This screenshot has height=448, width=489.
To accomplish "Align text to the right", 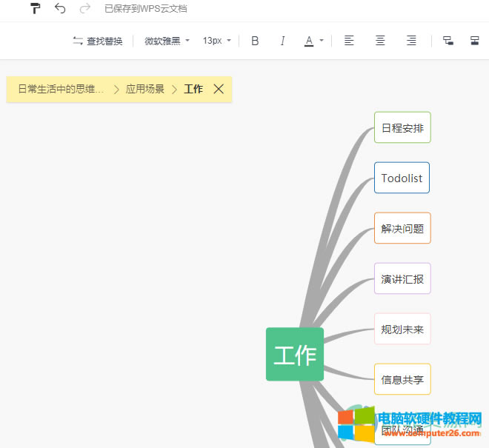I will pyautogui.click(x=411, y=41).
